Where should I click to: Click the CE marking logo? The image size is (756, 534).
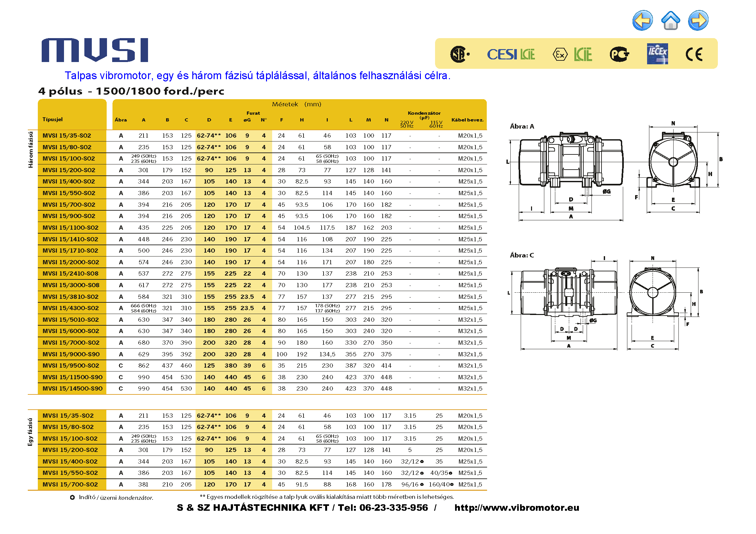[694, 54]
